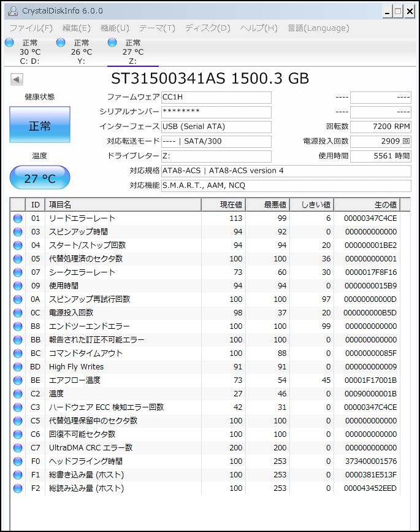Click the 対応機能 field S.M.A.R.T., AAM, NCQ
420x532 pixels.
pyautogui.click(x=286, y=185)
